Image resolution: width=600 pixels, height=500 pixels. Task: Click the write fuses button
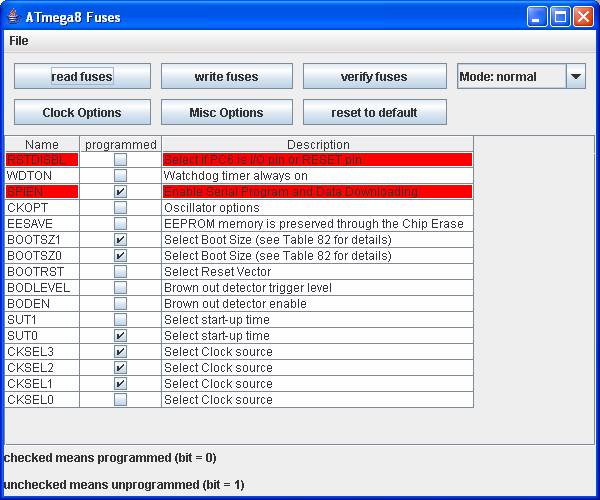pos(227,76)
